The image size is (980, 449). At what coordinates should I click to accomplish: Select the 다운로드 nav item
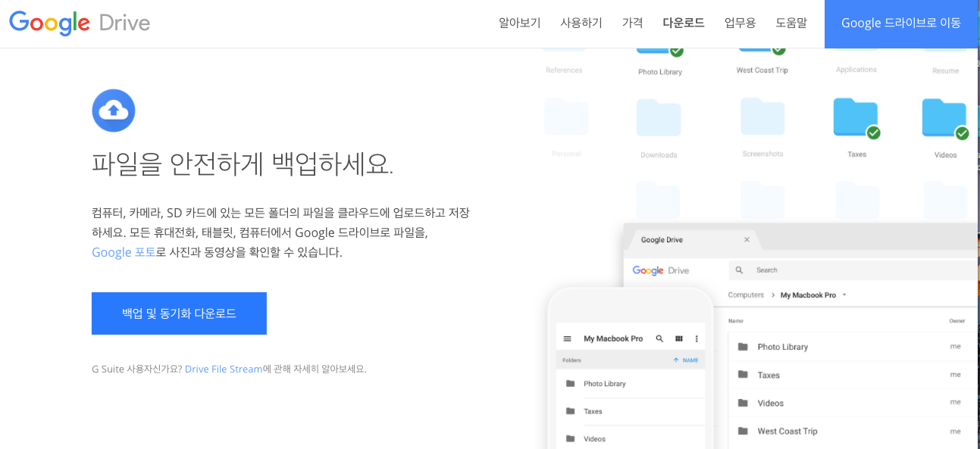684,23
